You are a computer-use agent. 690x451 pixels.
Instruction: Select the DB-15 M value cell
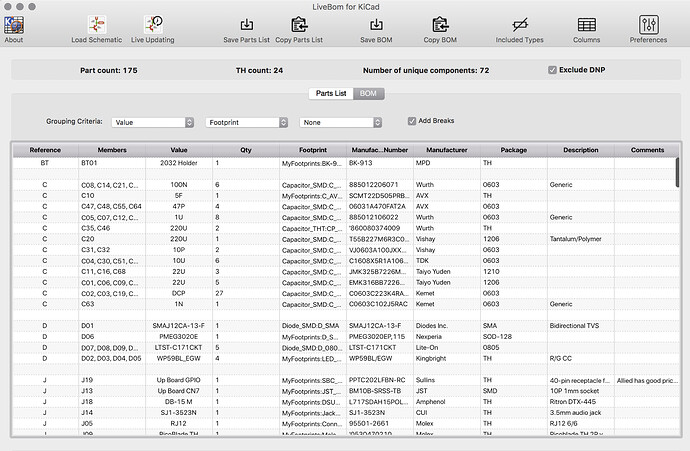pos(179,402)
